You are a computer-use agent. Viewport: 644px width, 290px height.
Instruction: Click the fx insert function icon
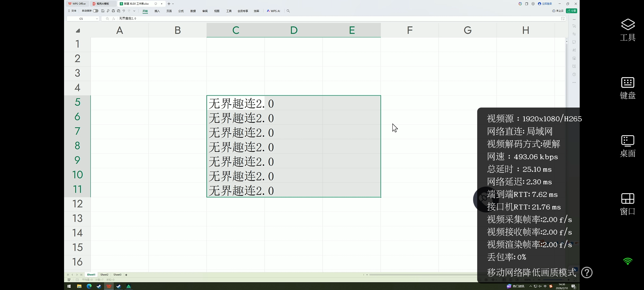pyautogui.click(x=114, y=19)
